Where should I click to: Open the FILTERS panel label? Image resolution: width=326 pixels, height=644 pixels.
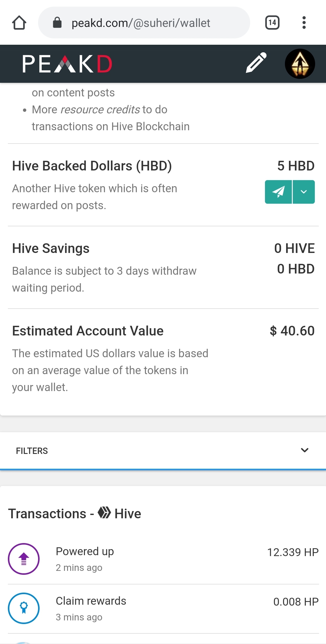point(32,451)
